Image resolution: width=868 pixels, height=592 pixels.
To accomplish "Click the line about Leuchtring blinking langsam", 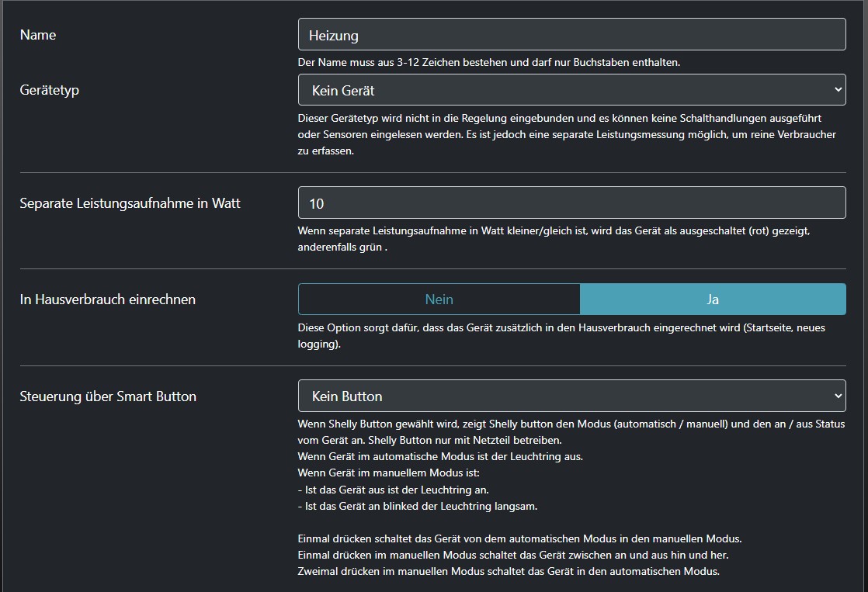I will [417, 506].
